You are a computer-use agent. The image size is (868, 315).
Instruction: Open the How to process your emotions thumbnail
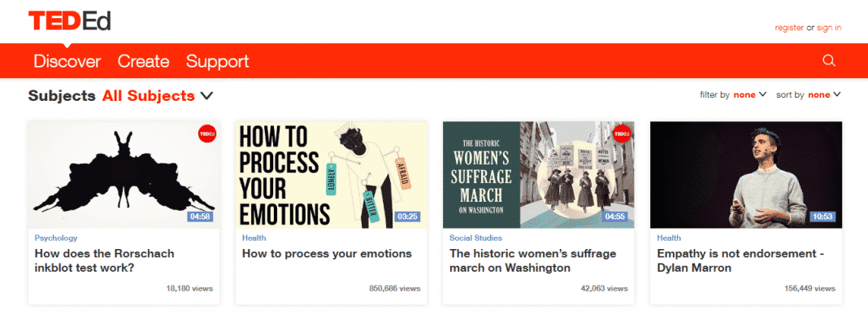click(x=331, y=175)
